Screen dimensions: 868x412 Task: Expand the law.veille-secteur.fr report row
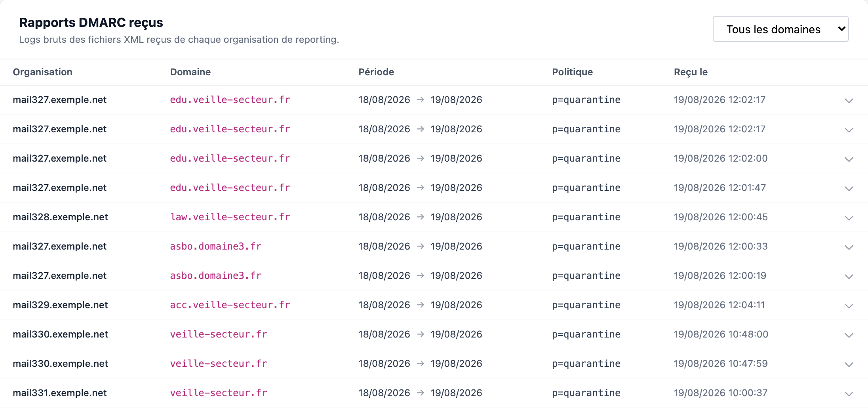[x=849, y=217]
